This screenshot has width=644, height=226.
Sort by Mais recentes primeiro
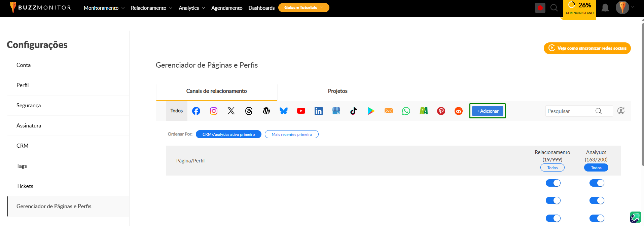coord(291,134)
